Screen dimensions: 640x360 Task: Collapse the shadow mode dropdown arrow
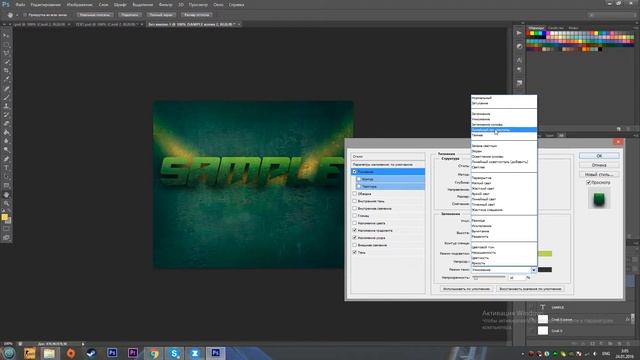coord(533,270)
